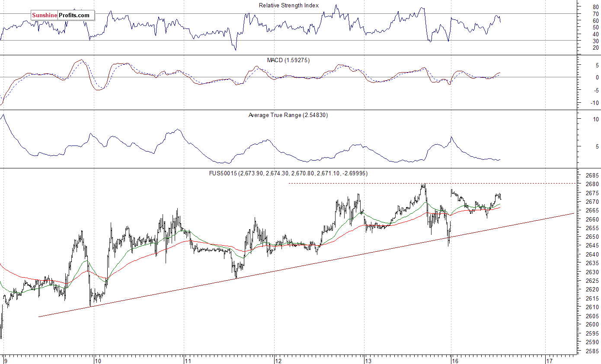Click date label 17 on time axis
601x364 pixels.
pyautogui.click(x=549, y=360)
